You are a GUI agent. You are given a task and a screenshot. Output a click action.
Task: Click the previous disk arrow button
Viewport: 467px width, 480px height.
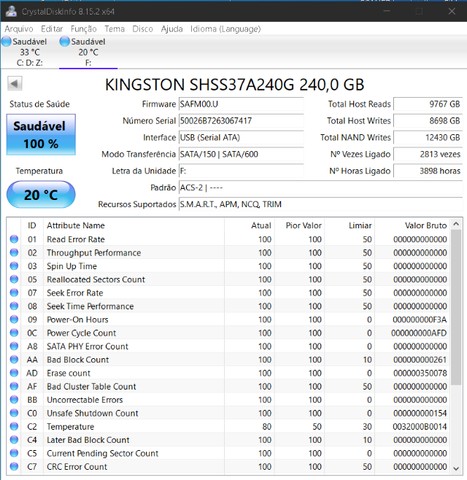click(x=15, y=84)
